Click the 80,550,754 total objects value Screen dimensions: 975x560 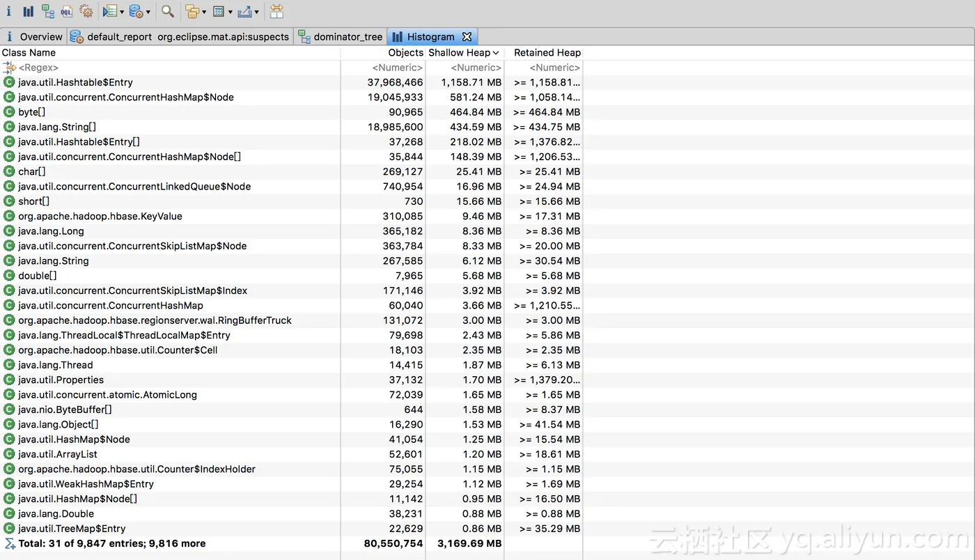click(393, 543)
